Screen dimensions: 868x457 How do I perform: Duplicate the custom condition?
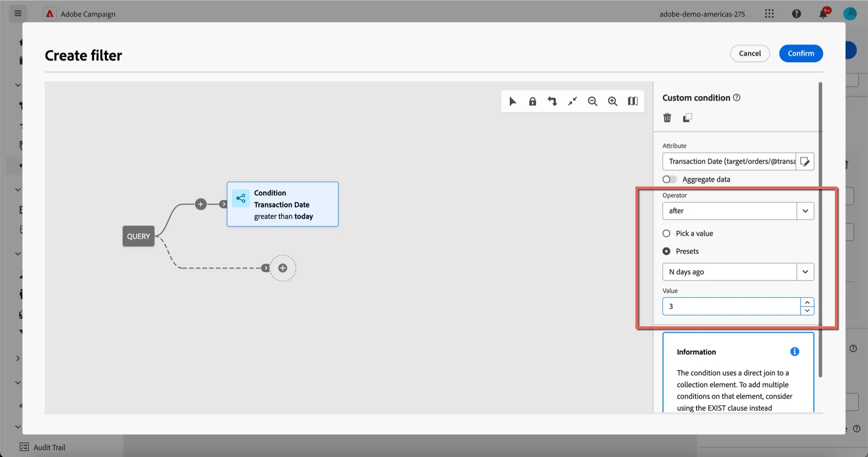pyautogui.click(x=687, y=118)
